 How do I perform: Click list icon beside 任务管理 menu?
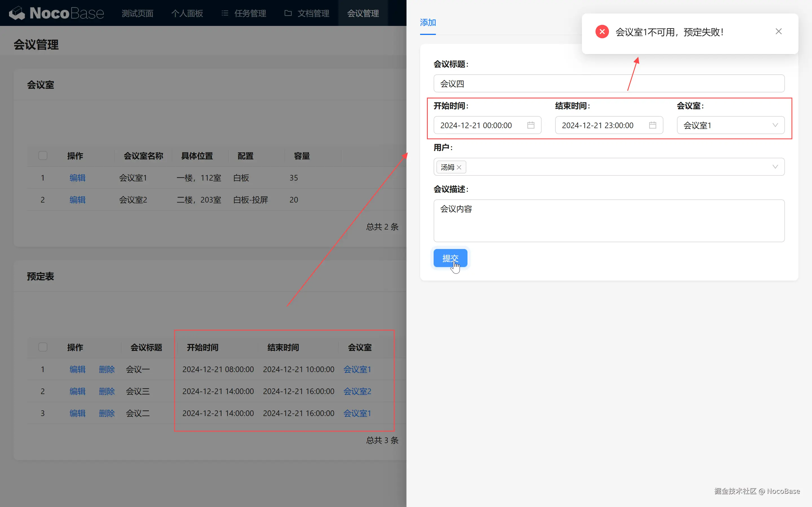[x=225, y=13]
